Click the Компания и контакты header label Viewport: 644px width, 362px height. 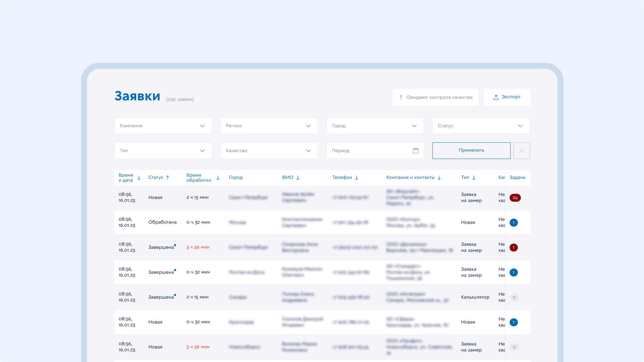410,177
